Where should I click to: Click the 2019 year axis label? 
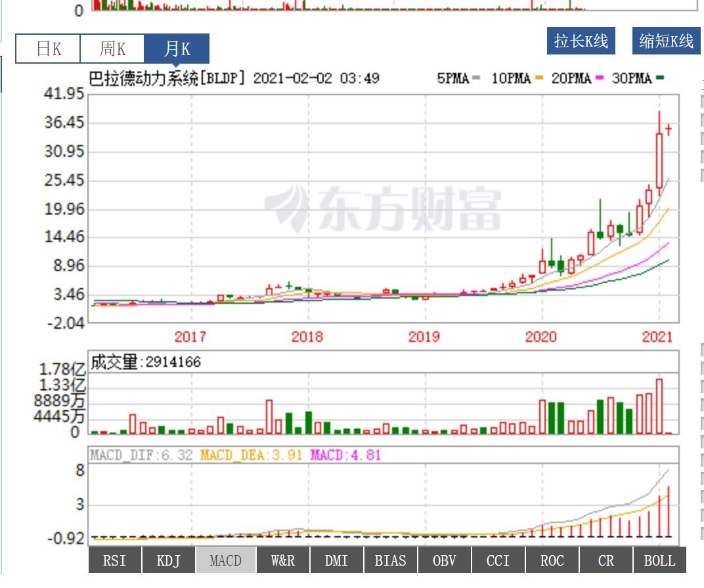424,337
